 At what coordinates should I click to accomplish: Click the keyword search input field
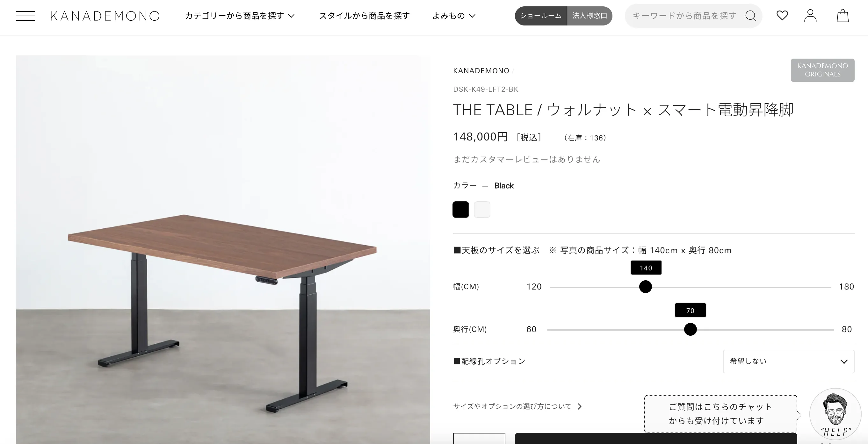pyautogui.click(x=685, y=16)
